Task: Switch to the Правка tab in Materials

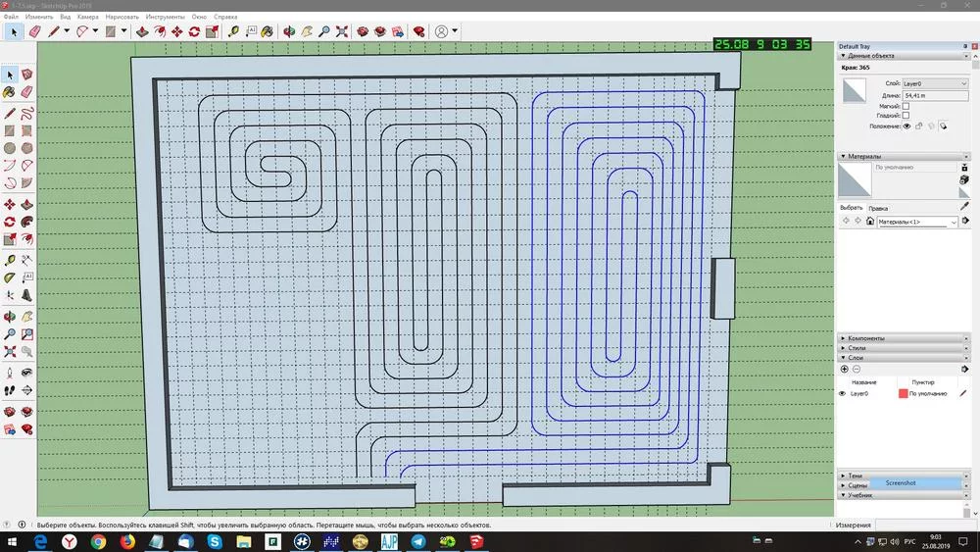Action: click(x=878, y=208)
